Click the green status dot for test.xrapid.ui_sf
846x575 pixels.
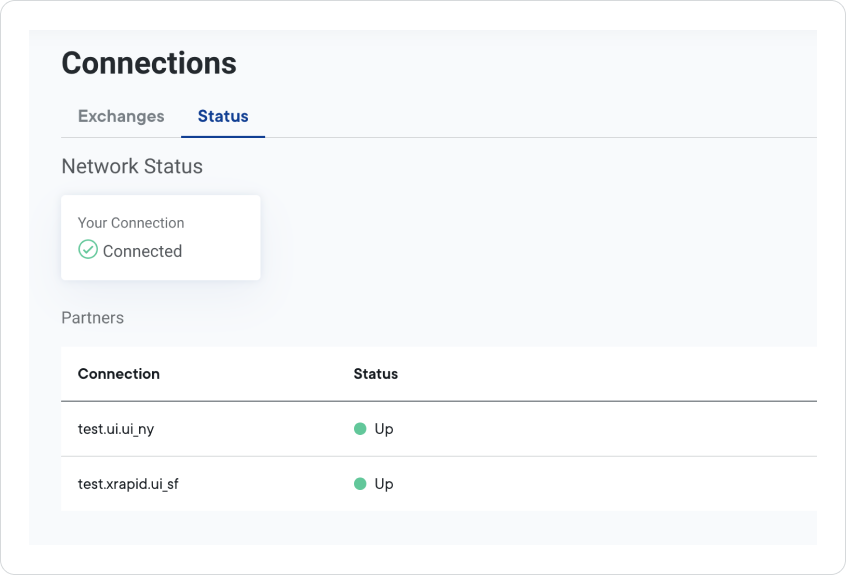click(360, 484)
